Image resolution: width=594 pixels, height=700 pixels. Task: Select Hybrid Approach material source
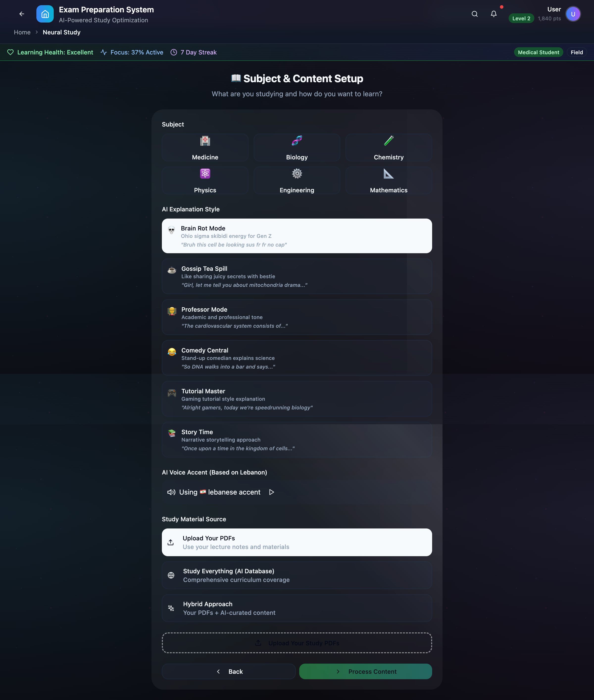coord(297,608)
